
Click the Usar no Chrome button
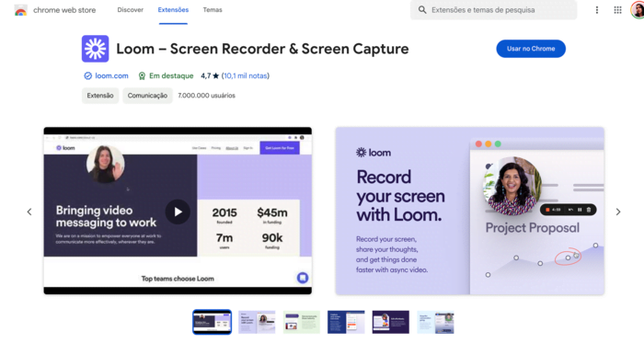[x=531, y=49]
